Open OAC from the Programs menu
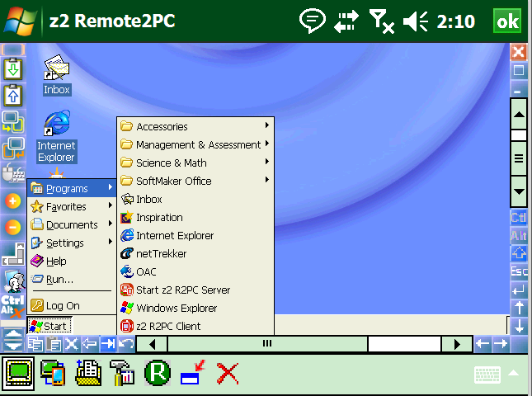532x396 pixels. [x=195, y=271]
